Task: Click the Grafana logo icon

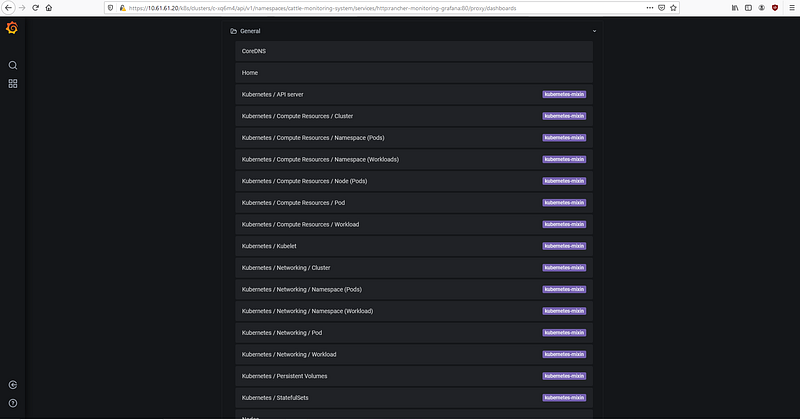Action: coord(12,28)
